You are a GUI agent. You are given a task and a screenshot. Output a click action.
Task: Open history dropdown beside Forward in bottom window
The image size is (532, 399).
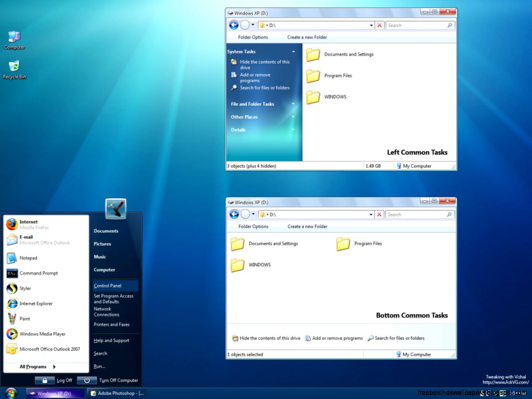(x=253, y=214)
